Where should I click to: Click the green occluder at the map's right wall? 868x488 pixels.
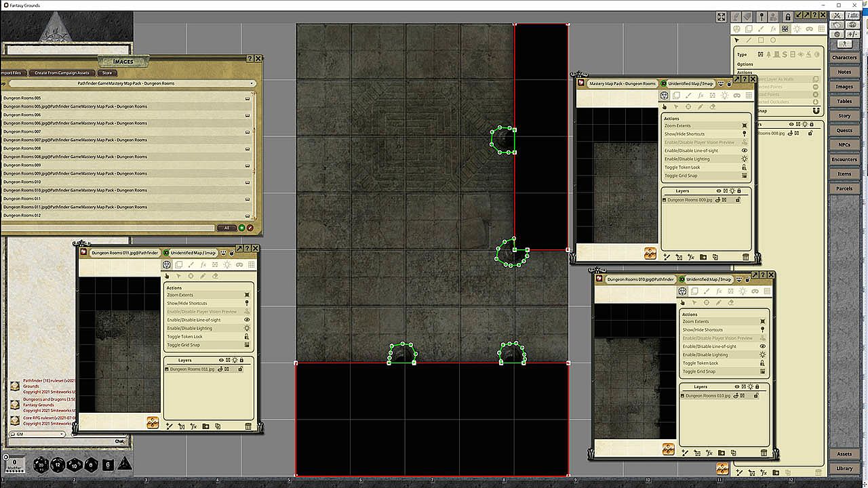[x=502, y=140]
